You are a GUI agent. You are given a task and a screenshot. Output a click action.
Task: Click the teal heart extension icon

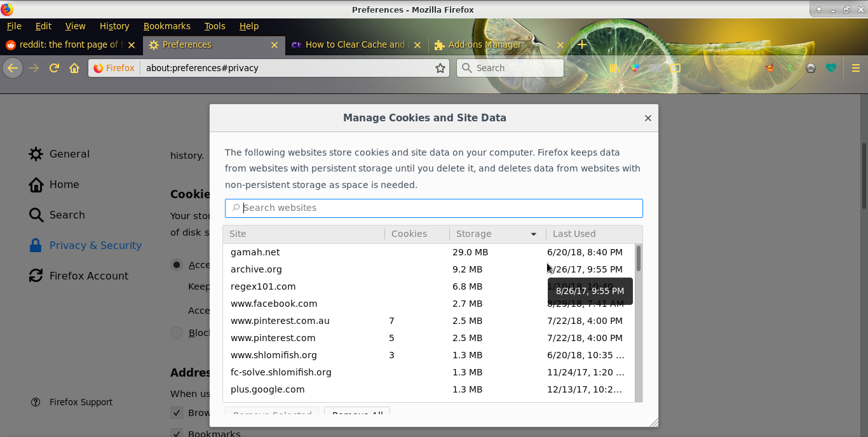pos(831,68)
